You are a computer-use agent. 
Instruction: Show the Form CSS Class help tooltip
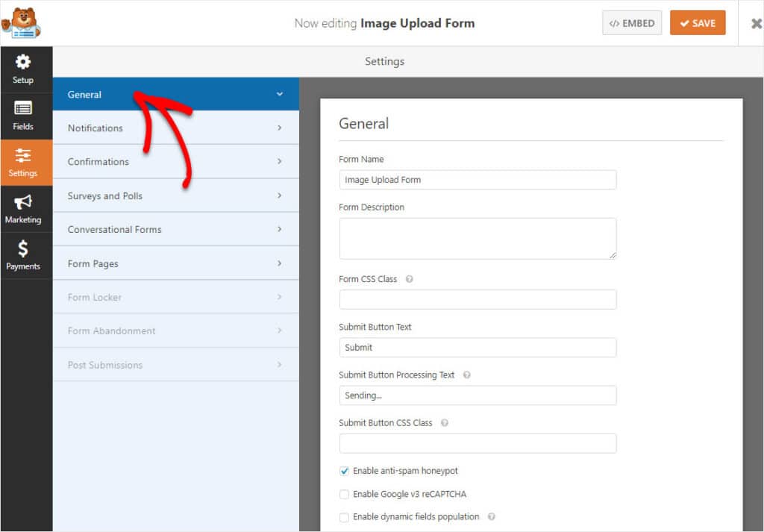point(409,278)
